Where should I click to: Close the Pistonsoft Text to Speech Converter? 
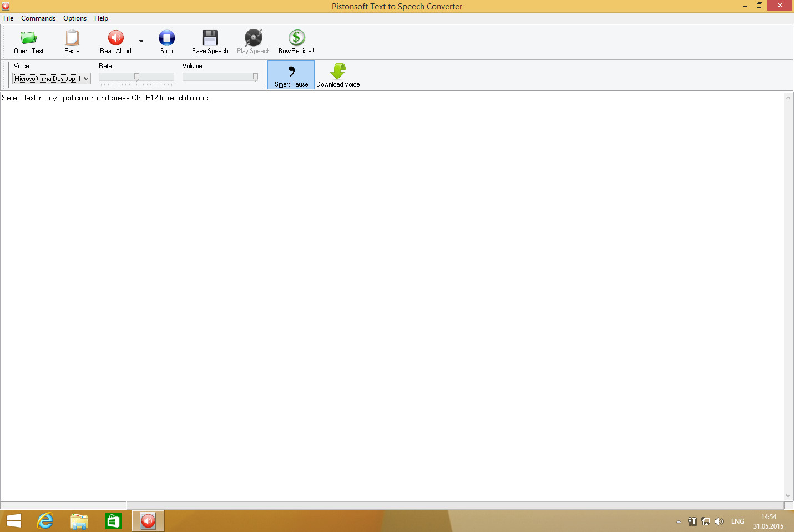pos(780,6)
